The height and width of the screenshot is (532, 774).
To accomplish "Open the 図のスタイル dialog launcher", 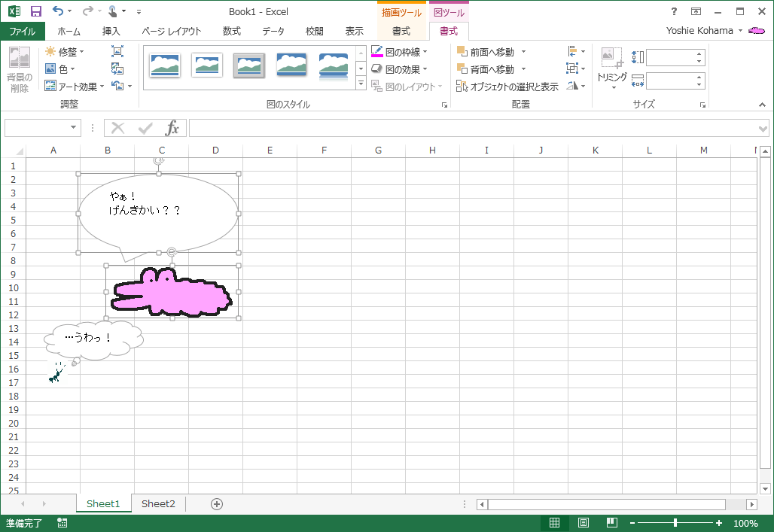I will pos(444,105).
